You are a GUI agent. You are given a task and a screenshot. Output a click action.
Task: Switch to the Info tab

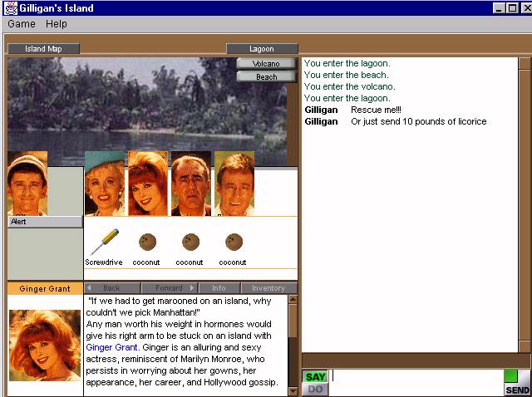click(219, 288)
